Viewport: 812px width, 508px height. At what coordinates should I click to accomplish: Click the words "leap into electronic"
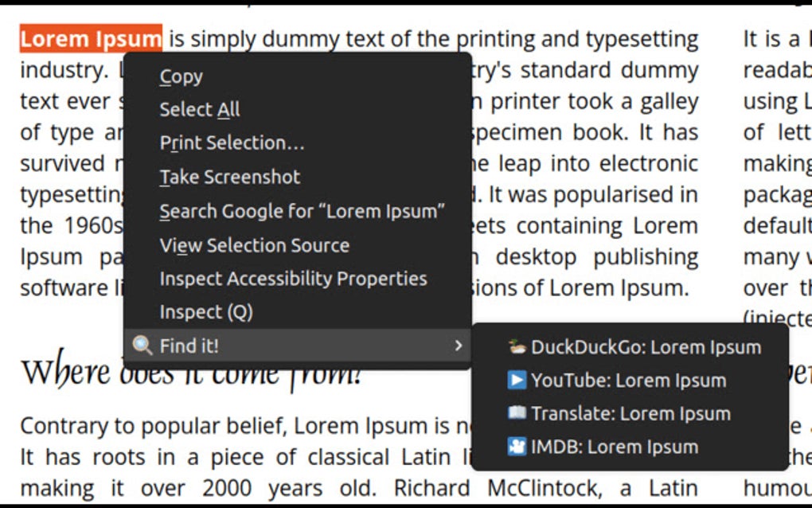click(598, 163)
